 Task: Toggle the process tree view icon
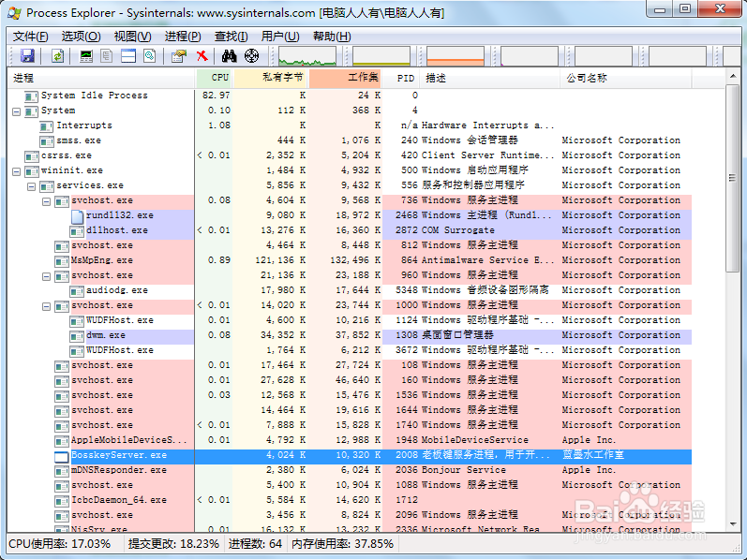[107, 56]
